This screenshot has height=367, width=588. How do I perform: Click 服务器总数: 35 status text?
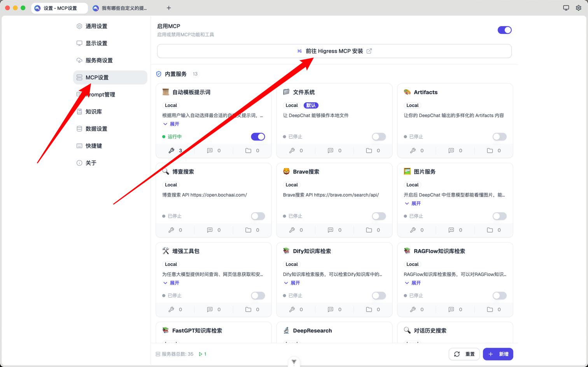point(177,354)
